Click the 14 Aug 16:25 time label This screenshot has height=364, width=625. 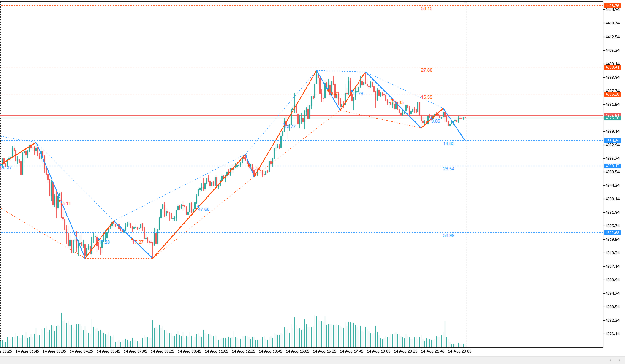[324, 351]
